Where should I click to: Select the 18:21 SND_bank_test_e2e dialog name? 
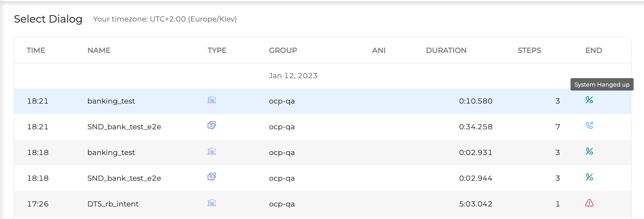click(x=124, y=127)
